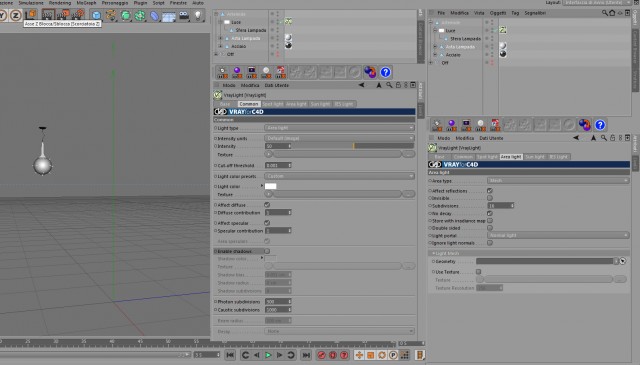The width and height of the screenshot is (640, 365).
Task: Open the blue help question icon, middle palette
Action: [x=385, y=72]
